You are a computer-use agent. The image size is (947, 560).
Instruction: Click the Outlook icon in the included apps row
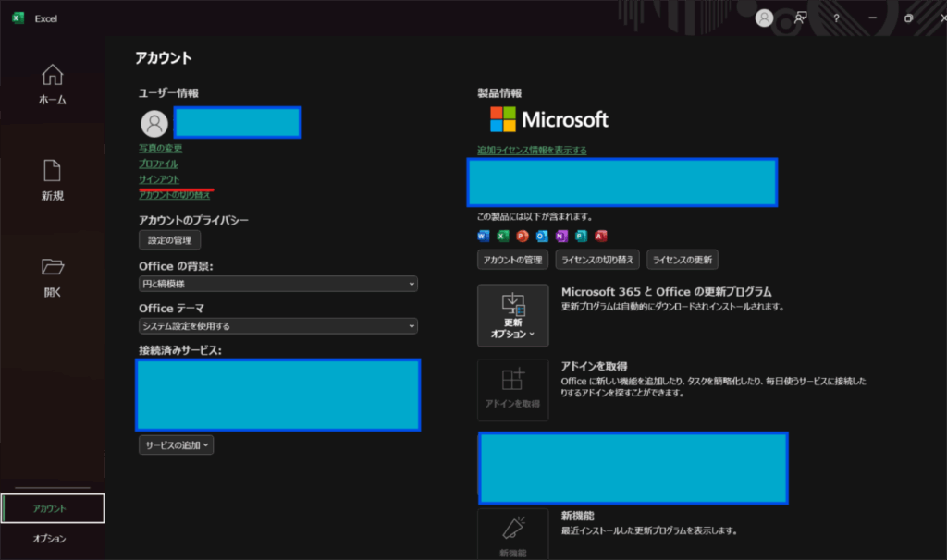point(542,236)
